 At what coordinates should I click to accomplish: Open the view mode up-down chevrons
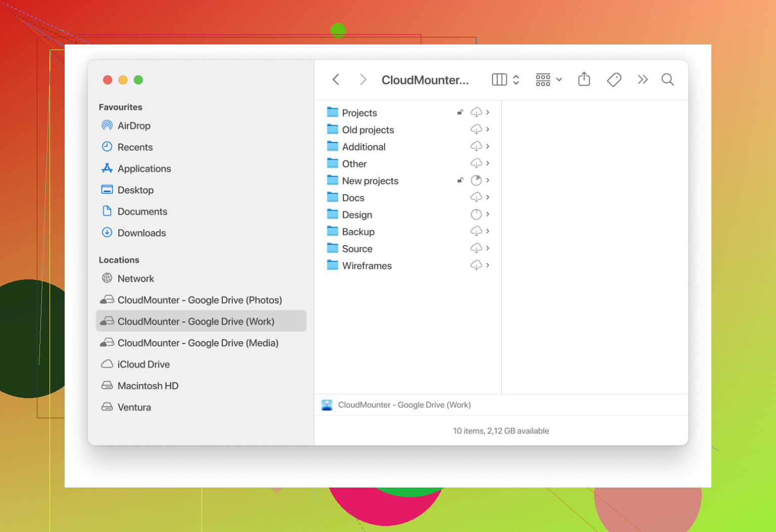point(516,79)
